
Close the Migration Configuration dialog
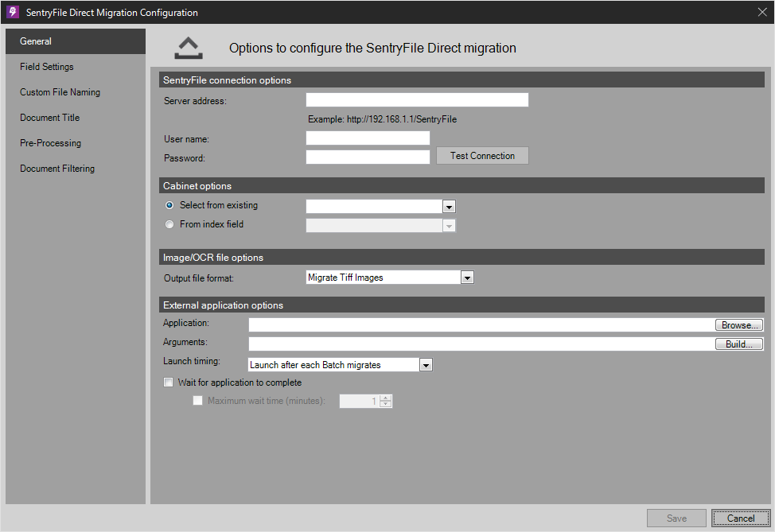tap(762, 12)
